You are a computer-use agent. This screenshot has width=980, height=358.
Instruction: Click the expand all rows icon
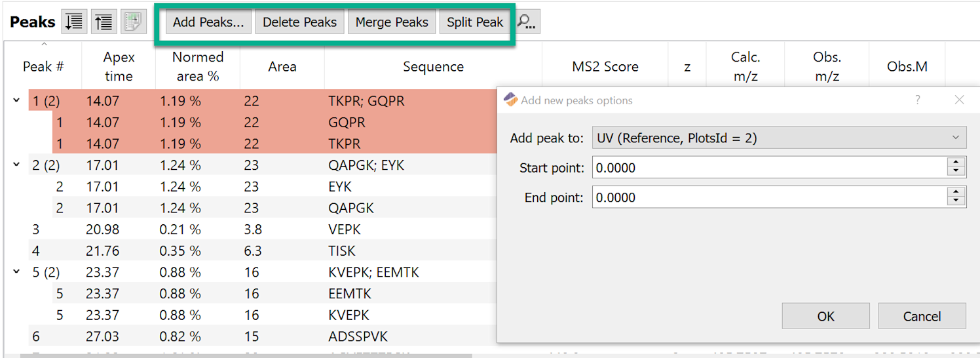(74, 22)
